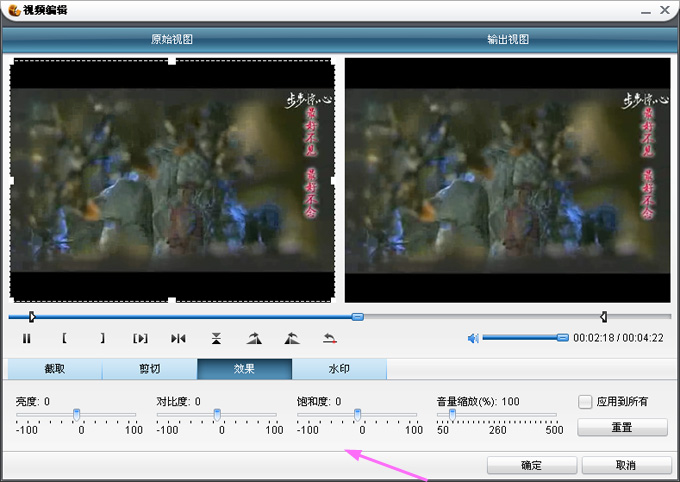
Task: Rotate video counter-clockwise icon
Action: [x=292, y=338]
